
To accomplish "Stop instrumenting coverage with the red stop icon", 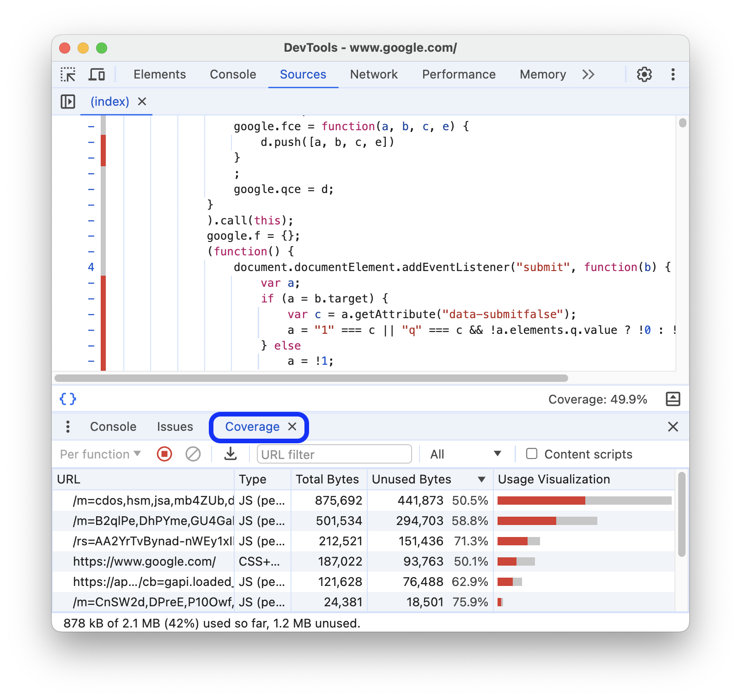I will click(164, 454).
